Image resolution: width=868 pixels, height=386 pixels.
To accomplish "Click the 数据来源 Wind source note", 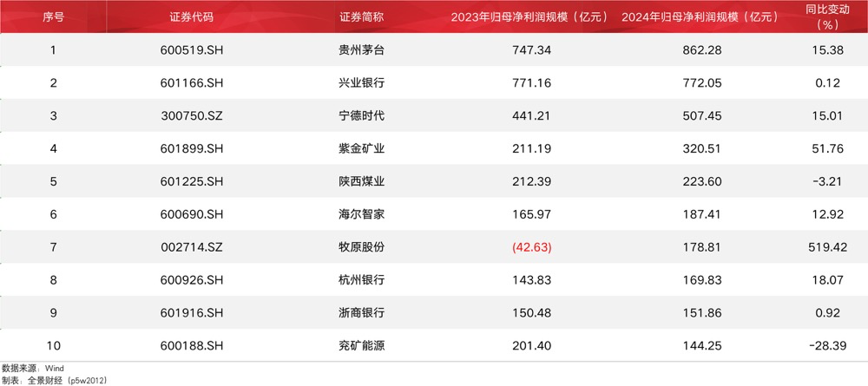I will point(33,368).
